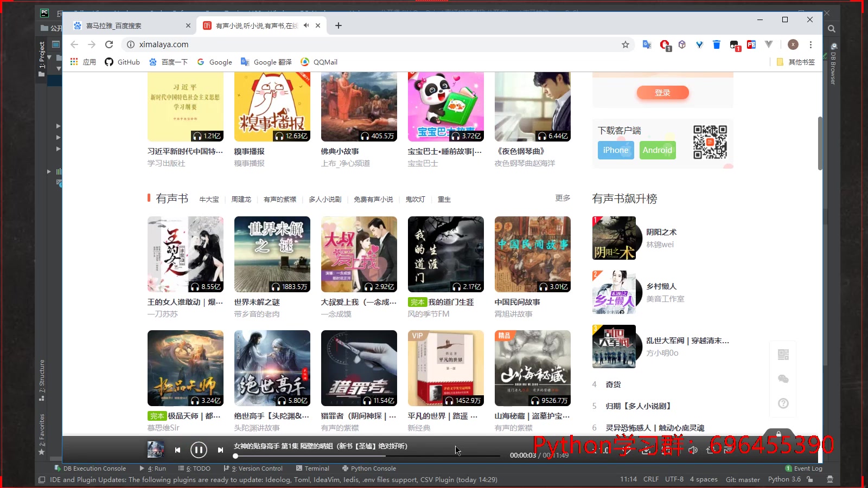Open the Git: master branch dropdown
Image resolution: width=868 pixels, height=488 pixels.
[x=743, y=479]
